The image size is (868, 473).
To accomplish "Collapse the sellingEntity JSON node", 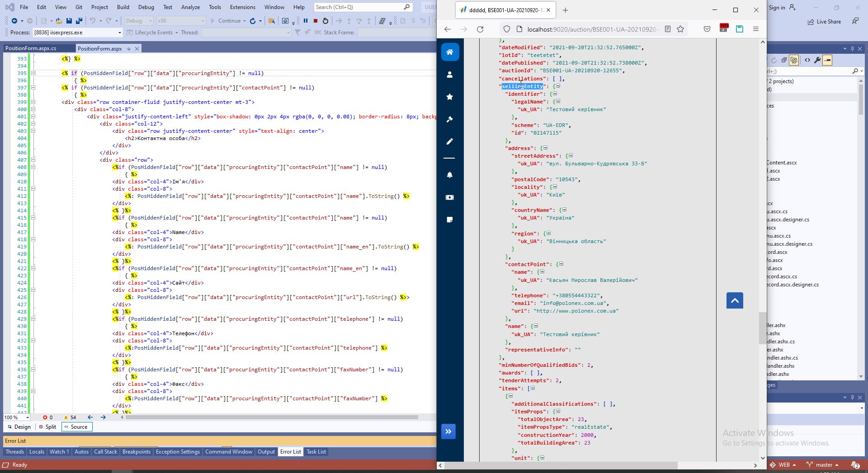I will [x=558, y=86].
